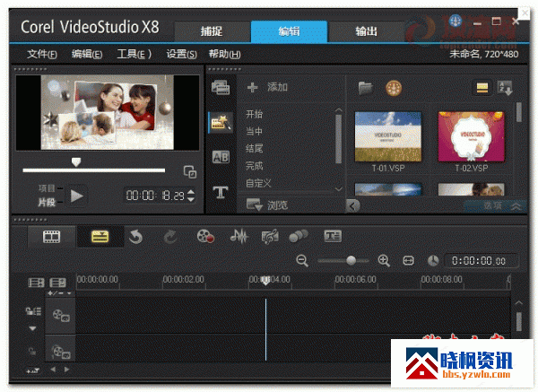Image resolution: width=538 pixels, height=392 pixels.
Task: Fit project in timeline window
Action: click(x=408, y=261)
